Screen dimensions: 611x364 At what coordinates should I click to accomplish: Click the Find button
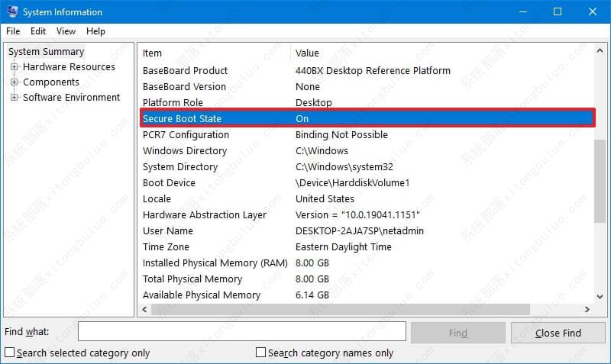click(457, 333)
